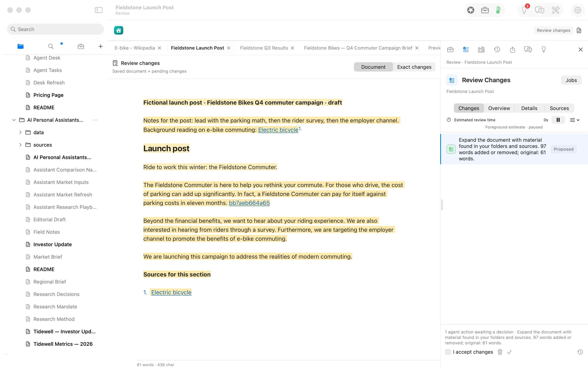The image size is (588, 369).
Task: Click the Review changes button at top right
Action: [553, 30]
